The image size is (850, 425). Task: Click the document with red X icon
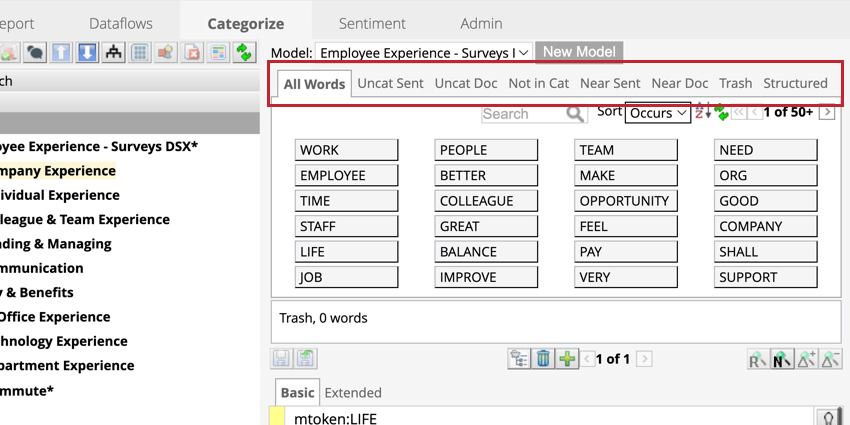coord(192,53)
